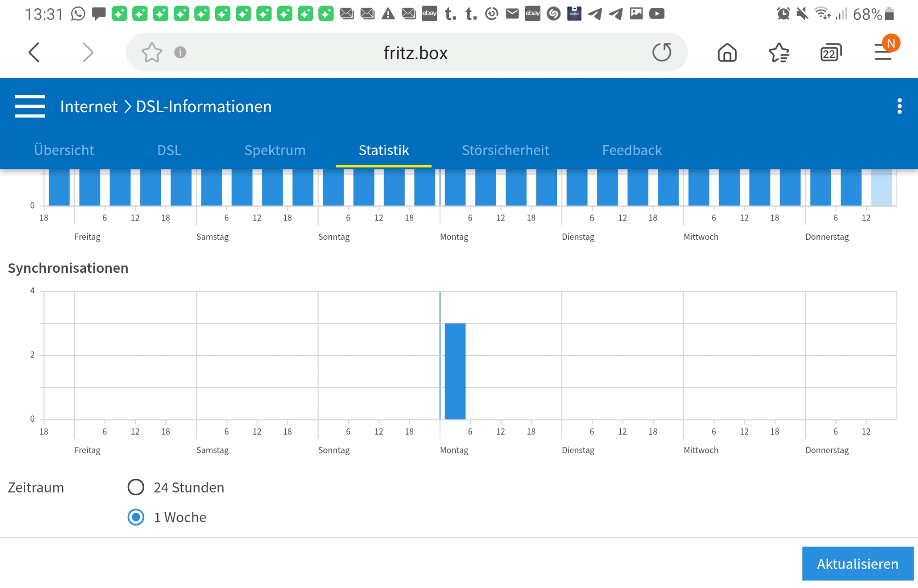Select the 24 Stunden time range
Viewport: 918px width, 588px height.
pos(136,487)
